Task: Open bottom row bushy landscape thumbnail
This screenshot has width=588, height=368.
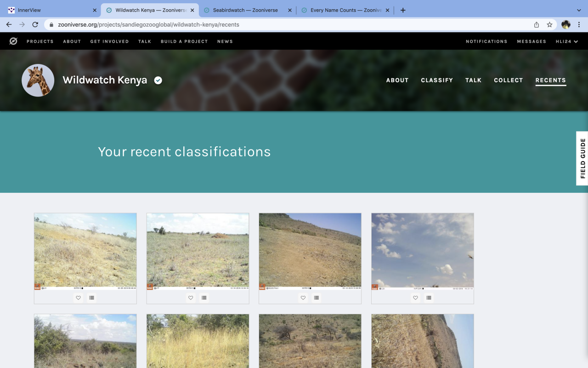Action: (x=85, y=341)
